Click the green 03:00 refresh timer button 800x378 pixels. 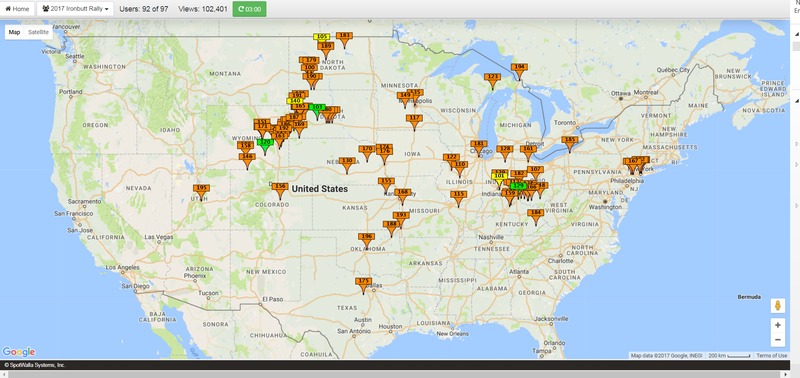(249, 9)
